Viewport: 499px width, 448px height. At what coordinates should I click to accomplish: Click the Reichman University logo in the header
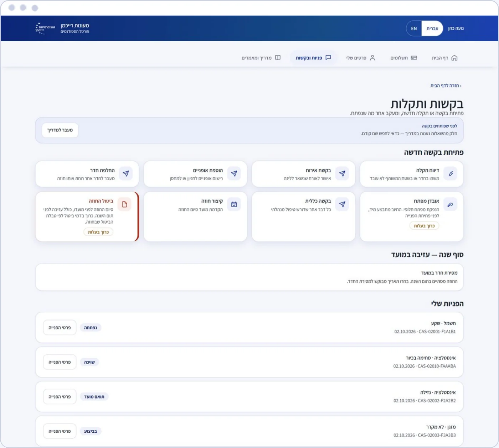(x=45, y=28)
